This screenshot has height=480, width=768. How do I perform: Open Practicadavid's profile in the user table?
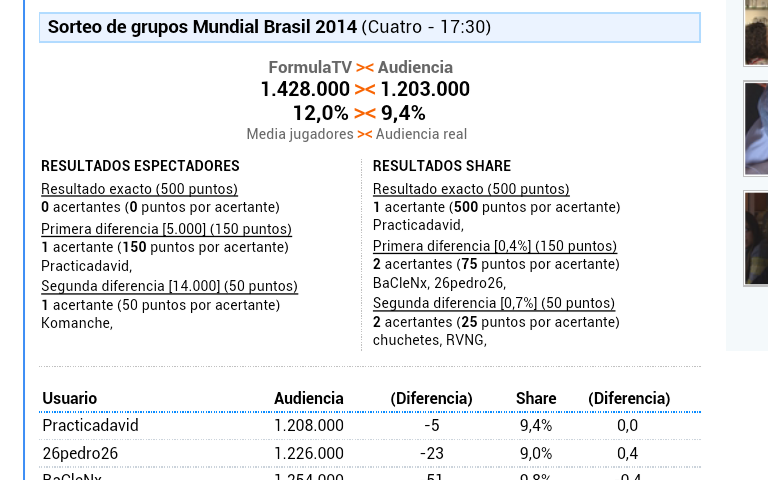click(90, 425)
